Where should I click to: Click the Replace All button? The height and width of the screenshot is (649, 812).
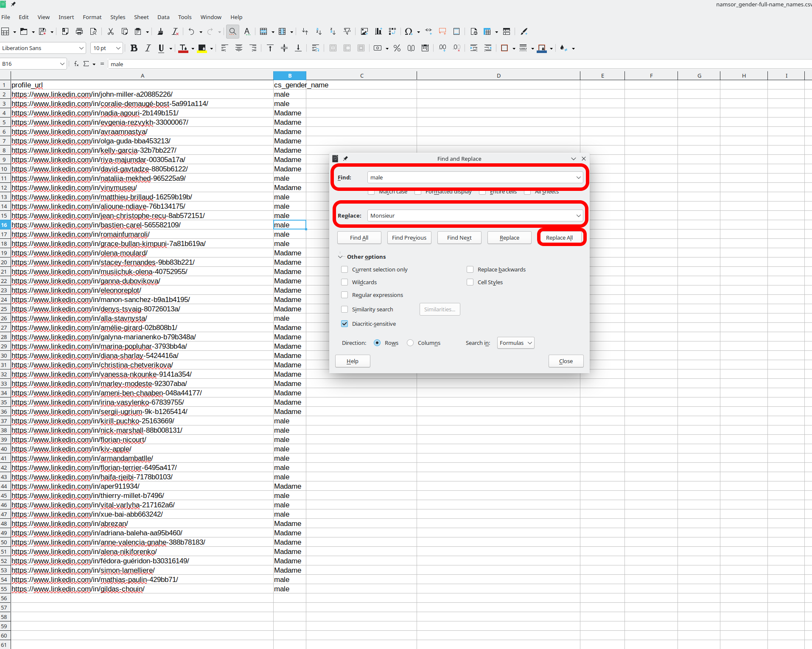pos(560,238)
